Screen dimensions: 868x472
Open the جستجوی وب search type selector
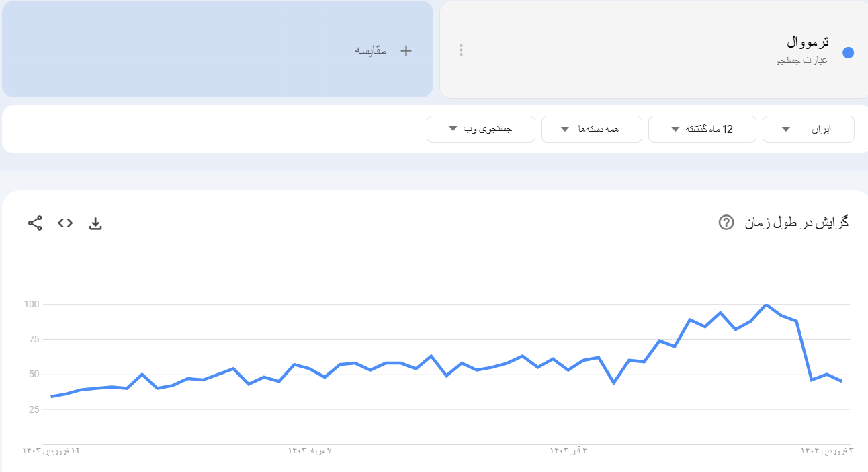[480, 128]
